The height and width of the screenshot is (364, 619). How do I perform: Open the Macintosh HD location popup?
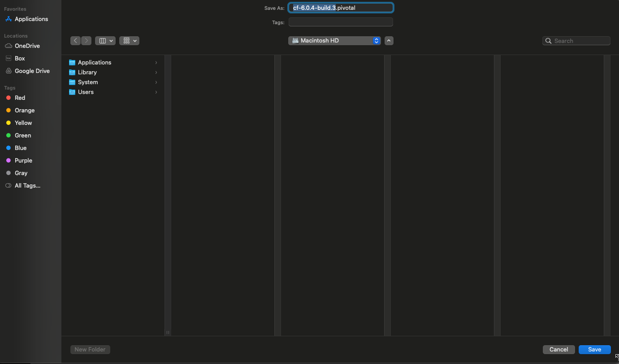334,41
